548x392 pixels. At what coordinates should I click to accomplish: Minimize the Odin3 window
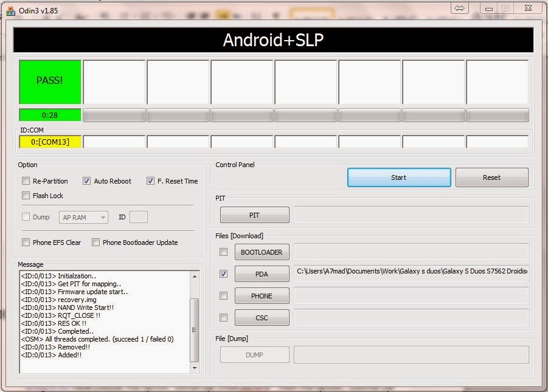click(x=488, y=9)
